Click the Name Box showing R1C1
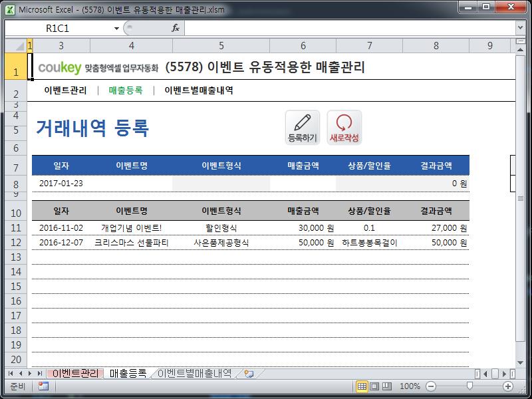The image size is (532, 399). point(58,28)
